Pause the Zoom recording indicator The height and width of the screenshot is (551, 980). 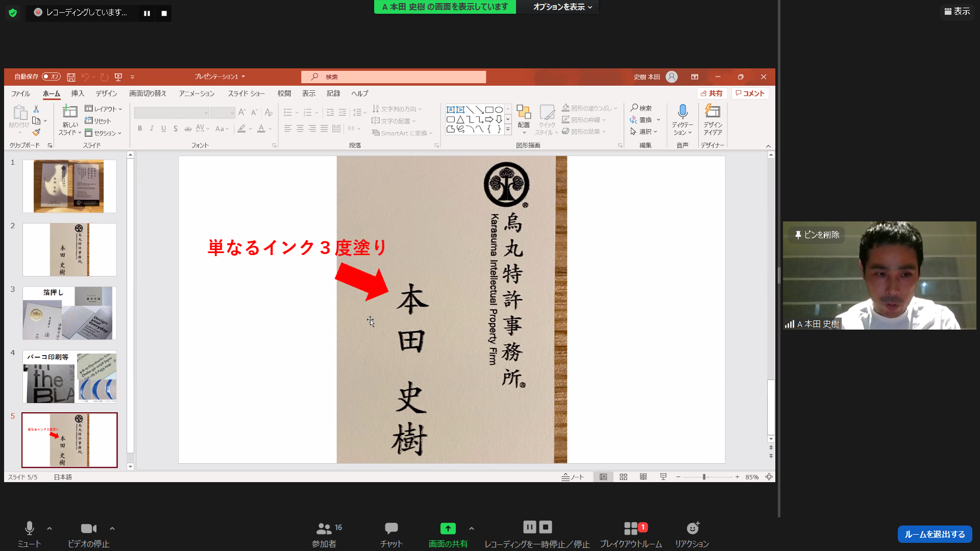click(x=147, y=13)
